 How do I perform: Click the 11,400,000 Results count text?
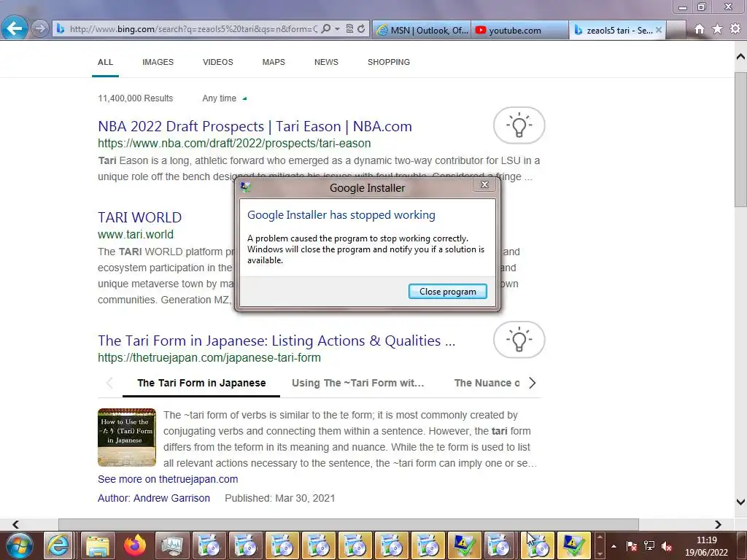[135, 98]
